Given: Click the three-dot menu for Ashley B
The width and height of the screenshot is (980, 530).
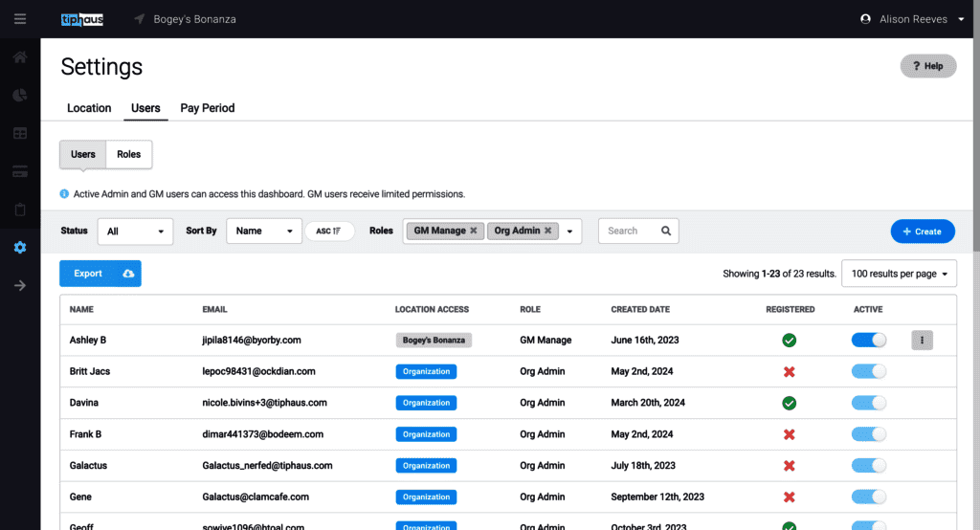Looking at the screenshot, I should pos(922,340).
